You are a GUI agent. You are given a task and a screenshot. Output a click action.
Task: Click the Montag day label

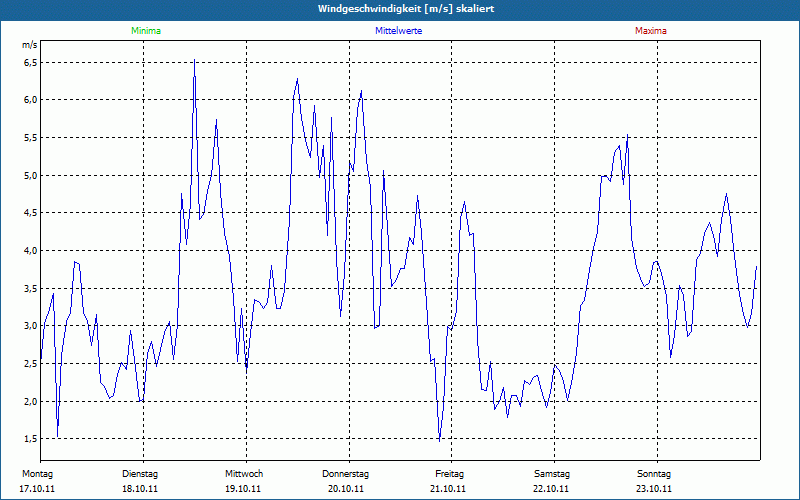tap(37, 474)
